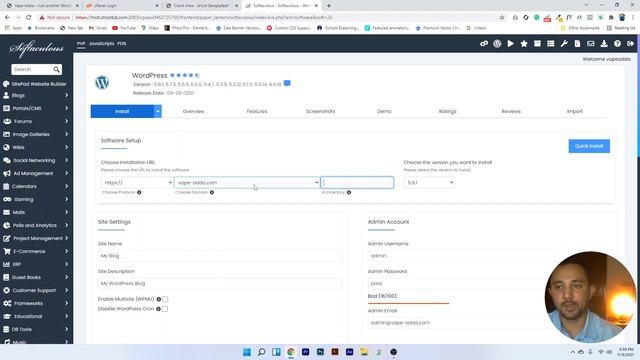The width and height of the screenshot is (640, 360).
Task: Click the Site Name field
Action: tap(220, 256)
